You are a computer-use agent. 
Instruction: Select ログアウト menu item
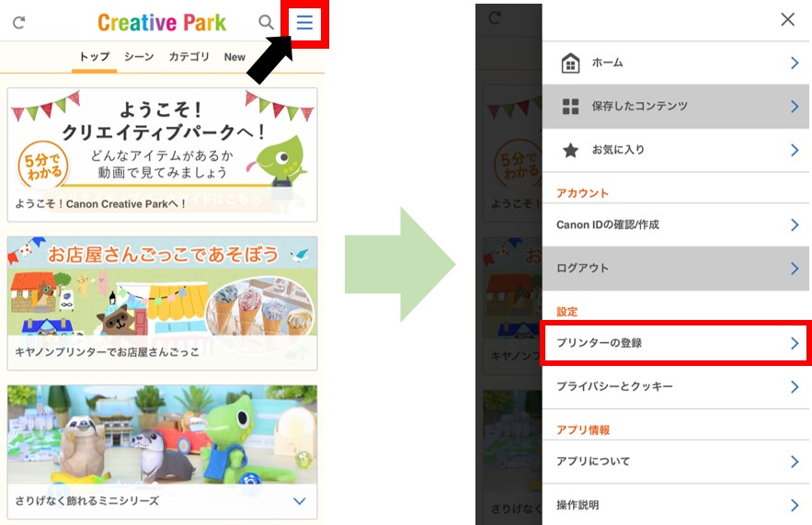pos(675,268)
